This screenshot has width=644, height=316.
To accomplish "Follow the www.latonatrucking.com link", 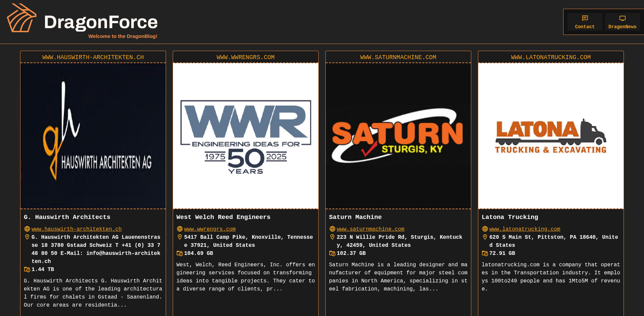I will [x=525, y=229].
